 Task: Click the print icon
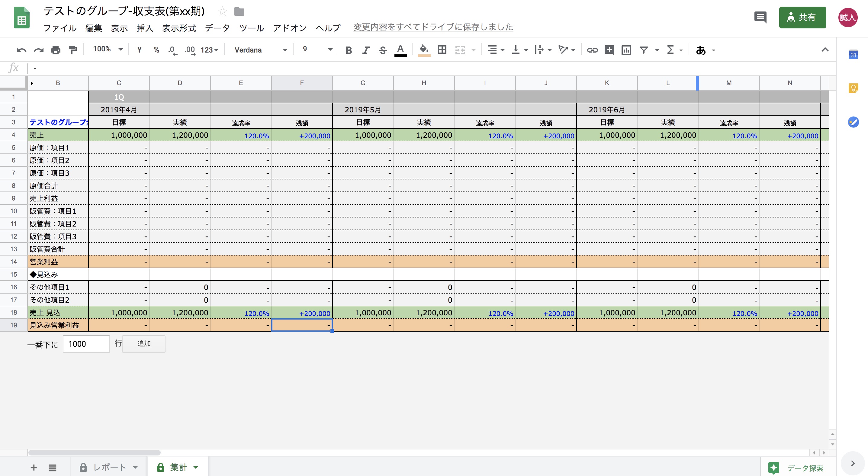[x=56, y=50]
